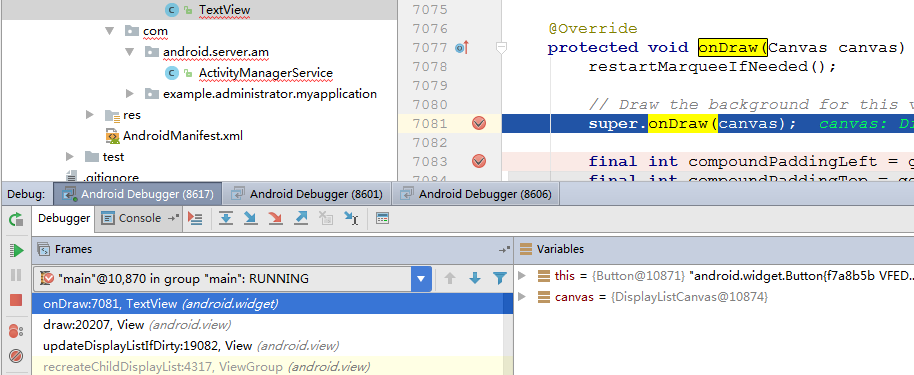
Task: Toggle the breakpoint on line 7081
Action: 479,123
